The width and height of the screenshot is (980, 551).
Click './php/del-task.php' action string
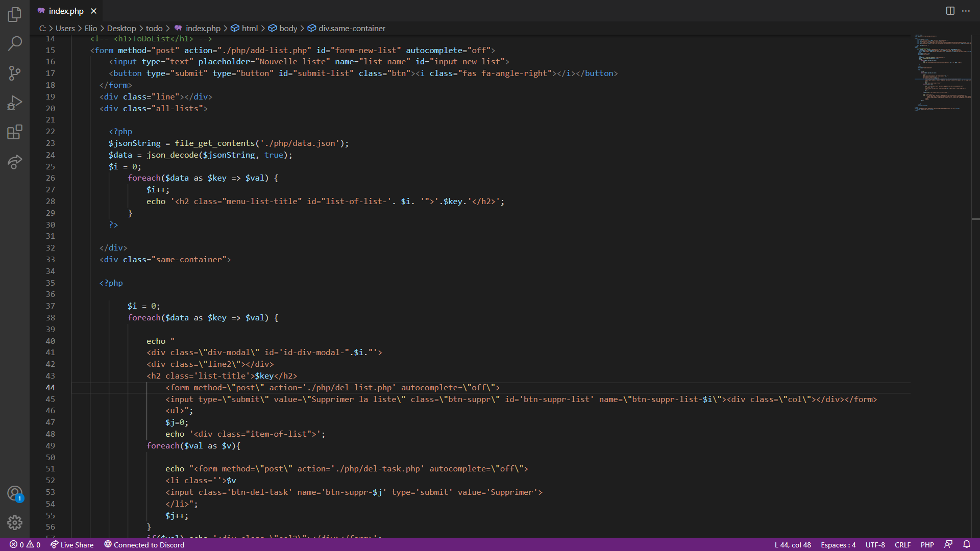(x=378, y=469)
